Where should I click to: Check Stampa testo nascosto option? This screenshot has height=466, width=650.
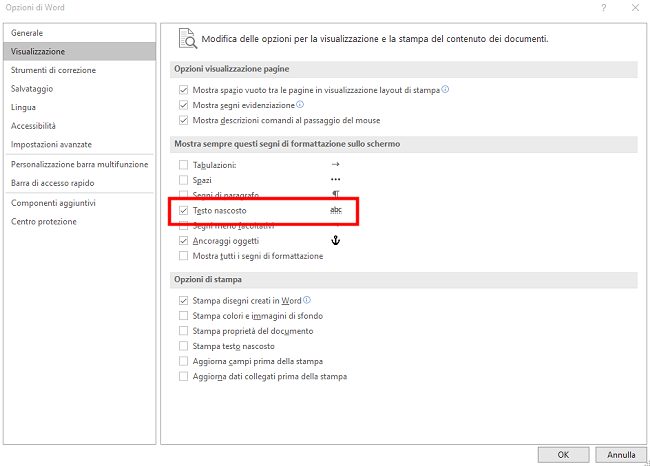[183, 346]
